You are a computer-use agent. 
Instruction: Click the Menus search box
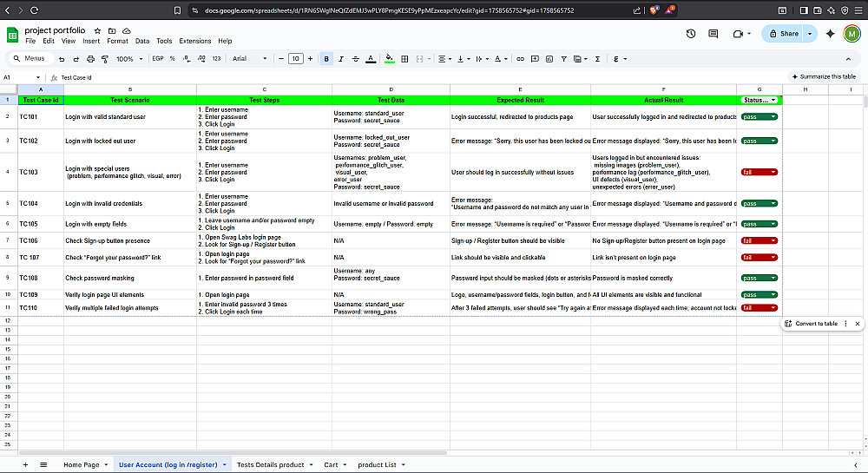[x=33, y=58]
